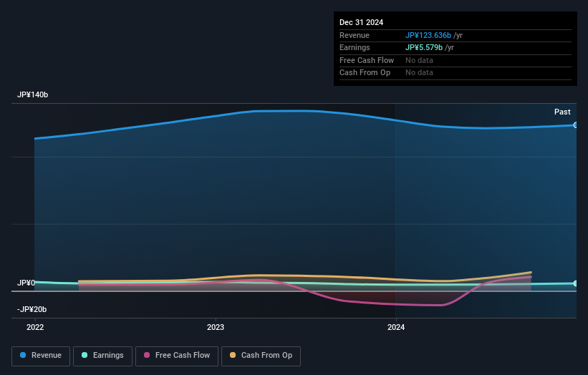
Task: Click the blue Revenue legend dot
Action: 23,355
